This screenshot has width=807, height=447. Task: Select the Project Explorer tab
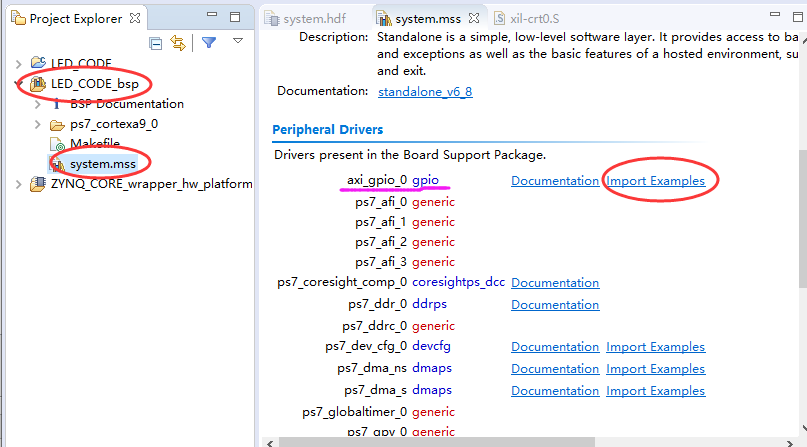(x=76, y=19)
